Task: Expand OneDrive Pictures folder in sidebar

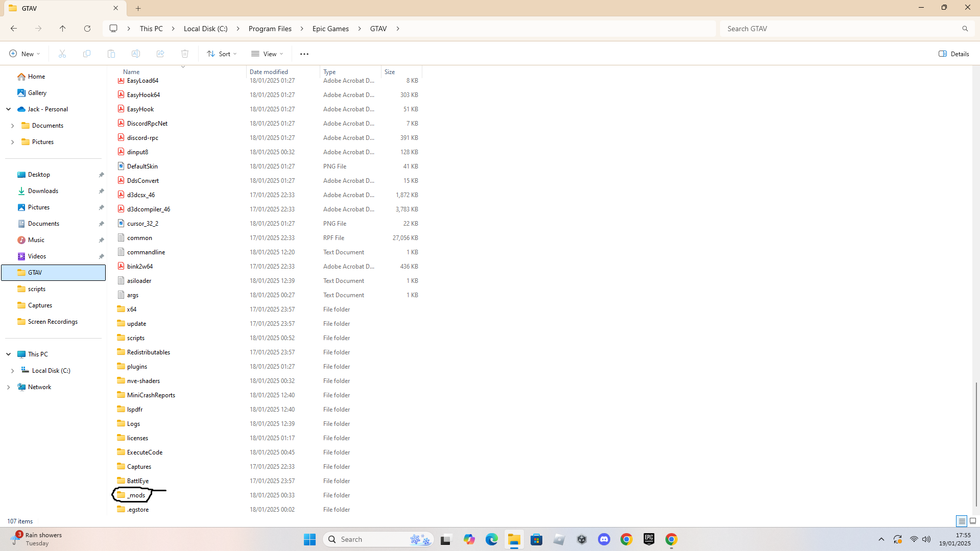Action: (x=13, y=142)
